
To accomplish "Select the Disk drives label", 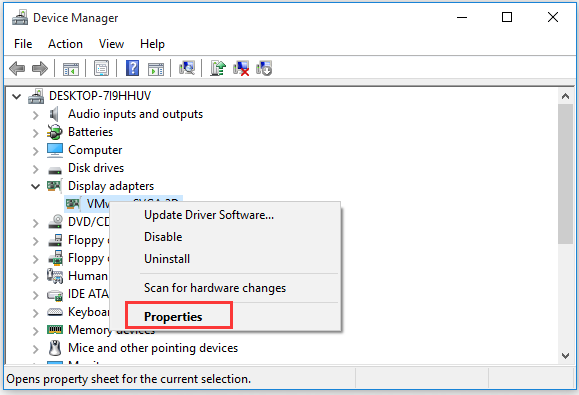I will point(96,168).
